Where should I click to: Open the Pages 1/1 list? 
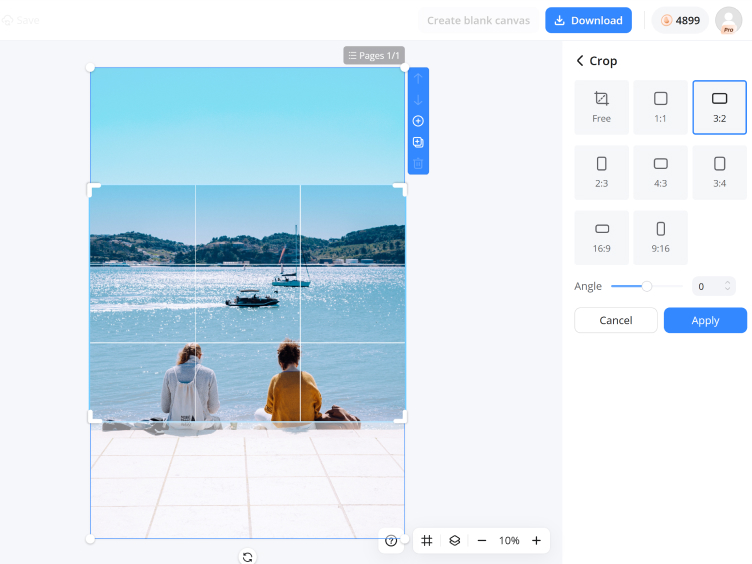point(374,56)
